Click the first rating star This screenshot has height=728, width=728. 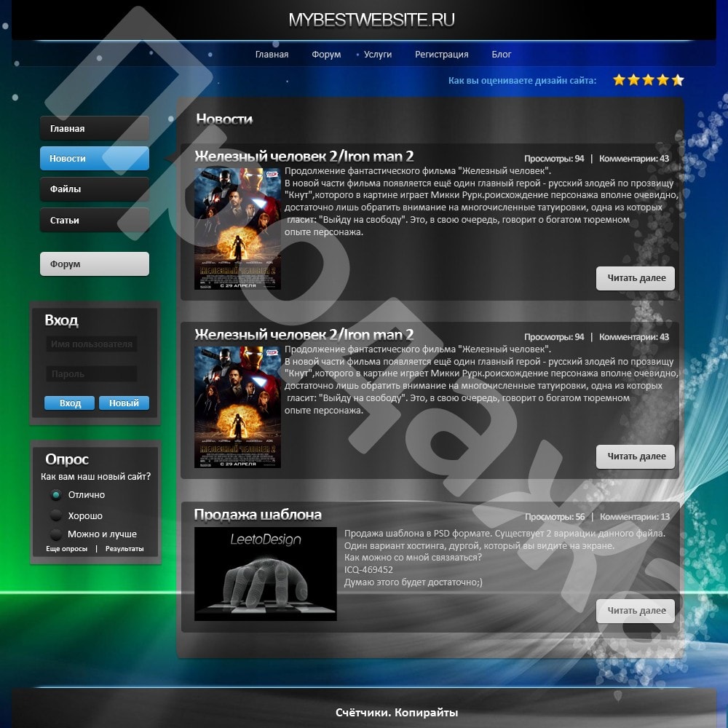pyautogui.click(x=619, y=80)
